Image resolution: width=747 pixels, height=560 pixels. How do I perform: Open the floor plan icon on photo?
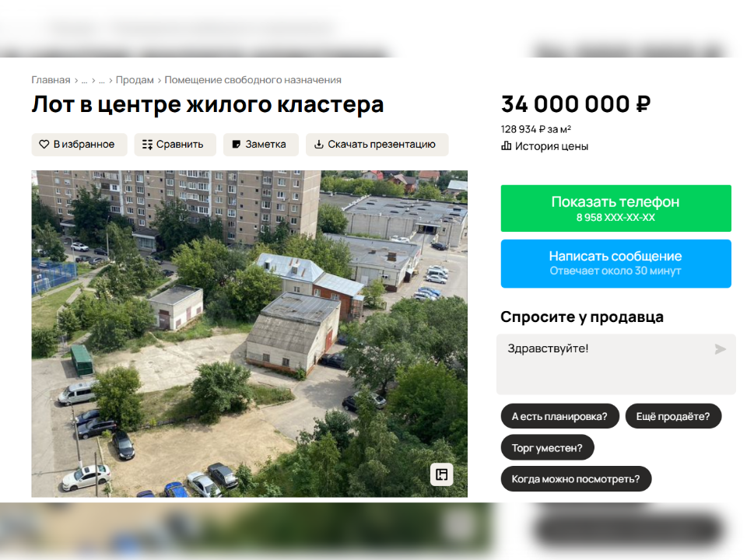coord(442,474)
